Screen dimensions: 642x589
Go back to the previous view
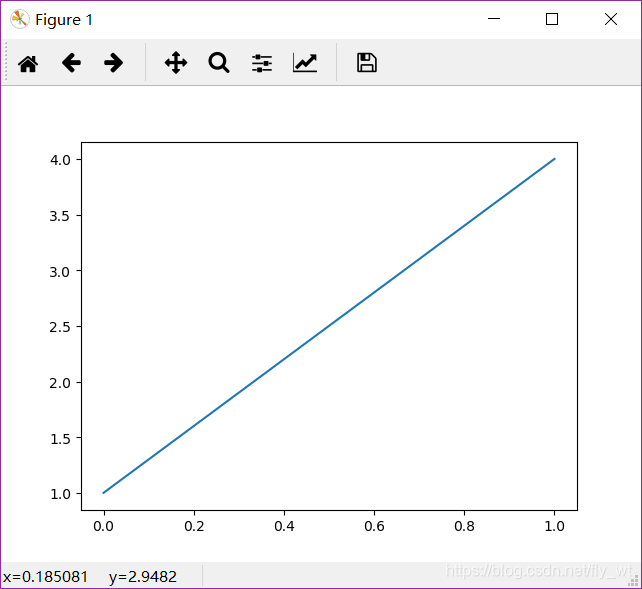coord(71,63)
